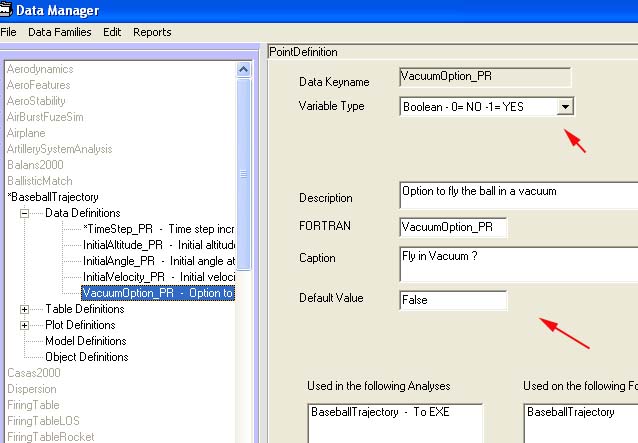The image size is (638, 443).
Task: Select the InitialVelocity_PR definition
Action: pyautogui.click(x=159, y=277)
